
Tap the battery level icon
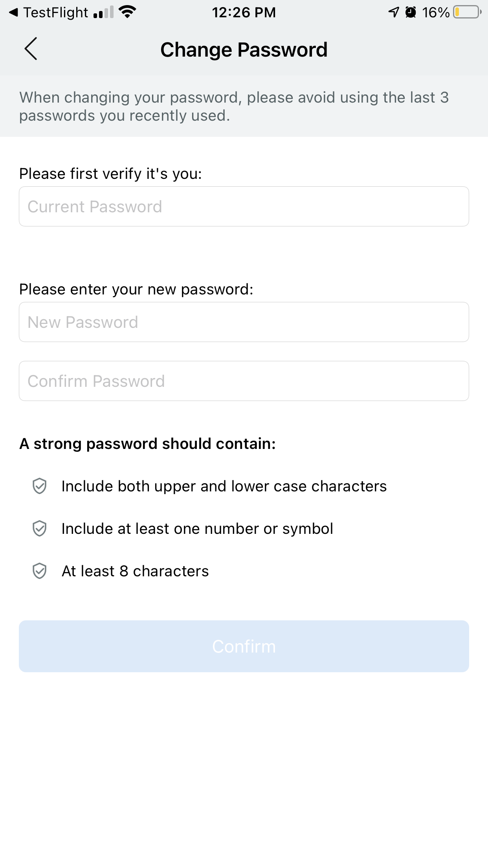coord(467,13)
